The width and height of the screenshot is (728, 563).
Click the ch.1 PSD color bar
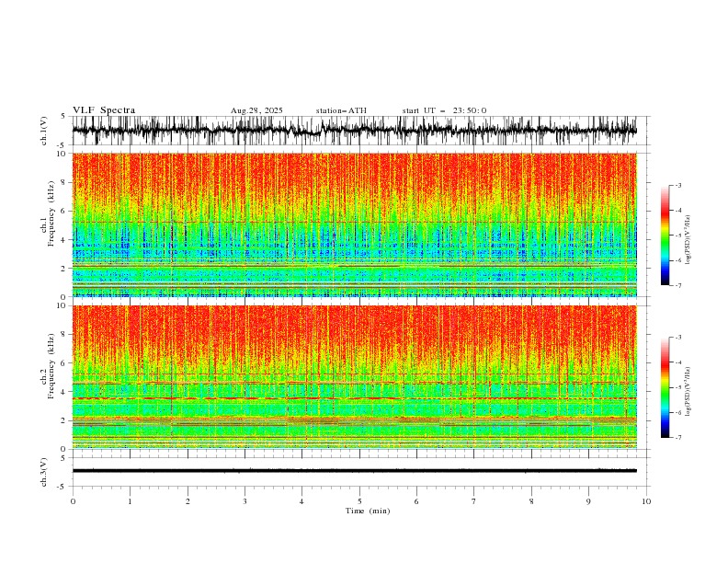point(665,236)
